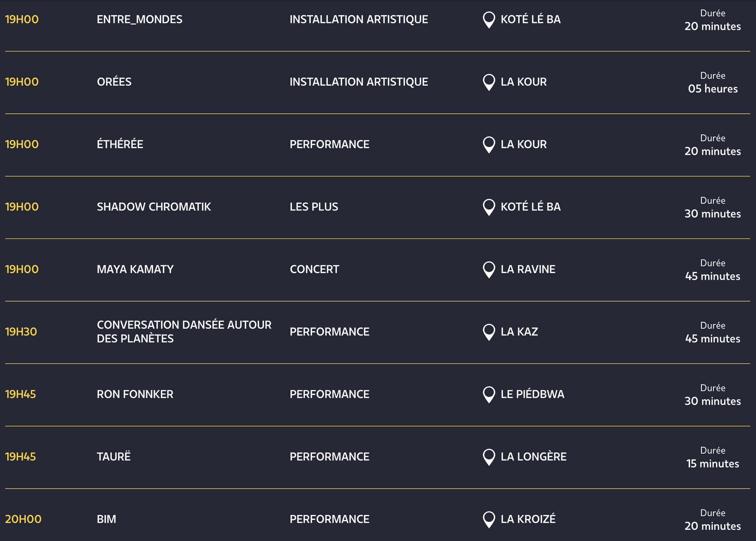This screenshot has height=541, width=756.
Task: Click the 05 heures duration on ORÉES
Action: coord(713,89)
